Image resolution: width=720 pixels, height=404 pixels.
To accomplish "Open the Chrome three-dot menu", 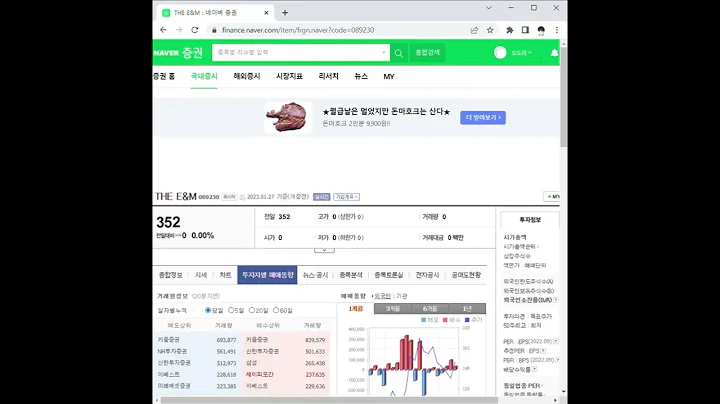I will pos(557,30).
